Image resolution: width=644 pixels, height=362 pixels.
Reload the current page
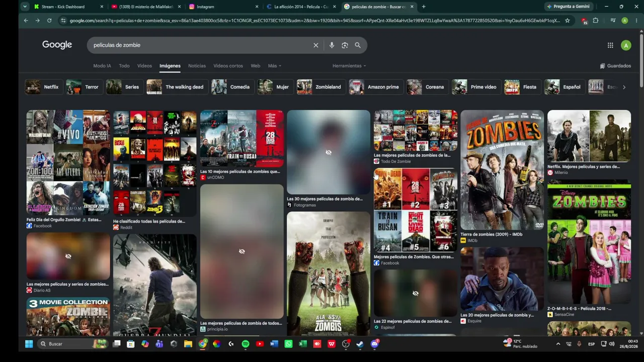[x=49, y=21]
